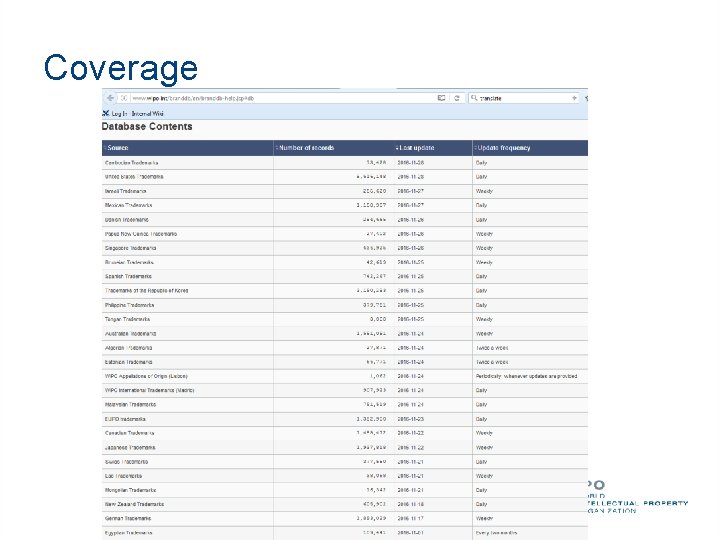Select the German Trademarks row
The height and width of the screenshot is (540, 720).
345,518
